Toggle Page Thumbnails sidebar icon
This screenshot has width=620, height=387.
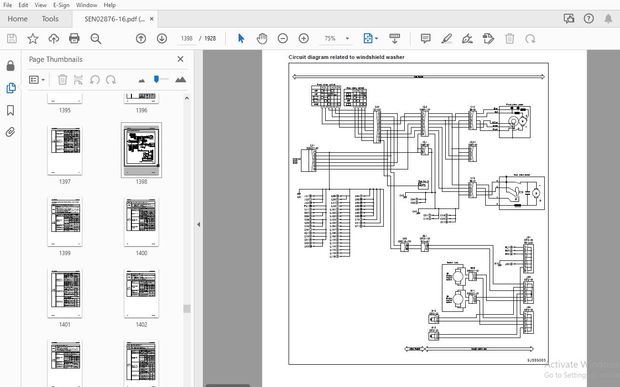11,88
